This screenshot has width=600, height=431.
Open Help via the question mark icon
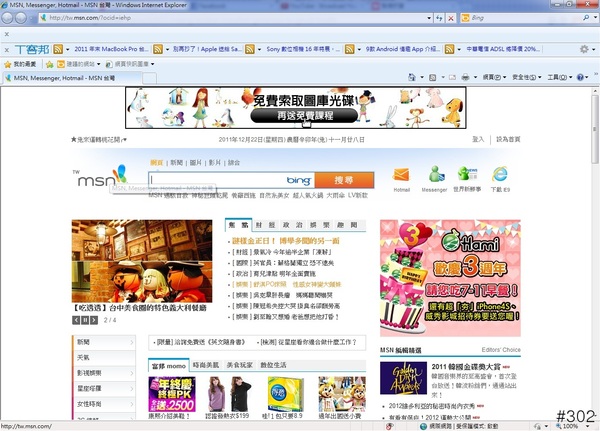580,77
